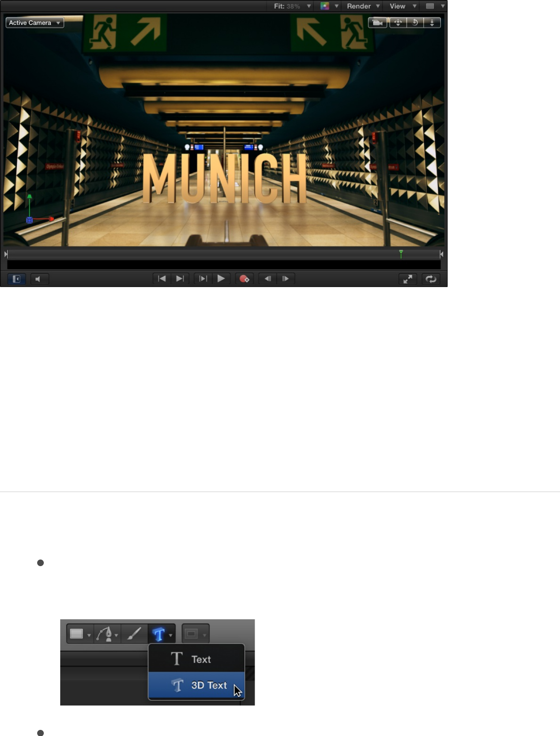Expand the Rectangle tool pop-up arrow
The image size is (560, 736).
pyautogui.click(x=89, y=635)
